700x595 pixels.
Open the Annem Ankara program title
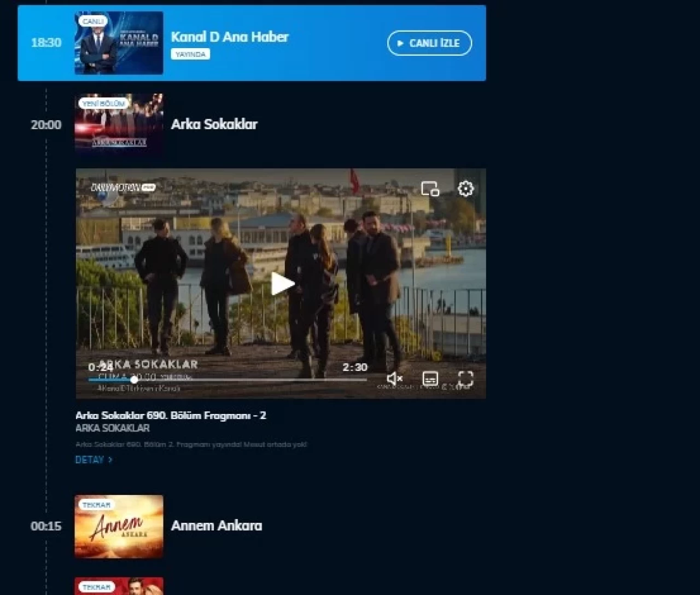pos(216,526)
